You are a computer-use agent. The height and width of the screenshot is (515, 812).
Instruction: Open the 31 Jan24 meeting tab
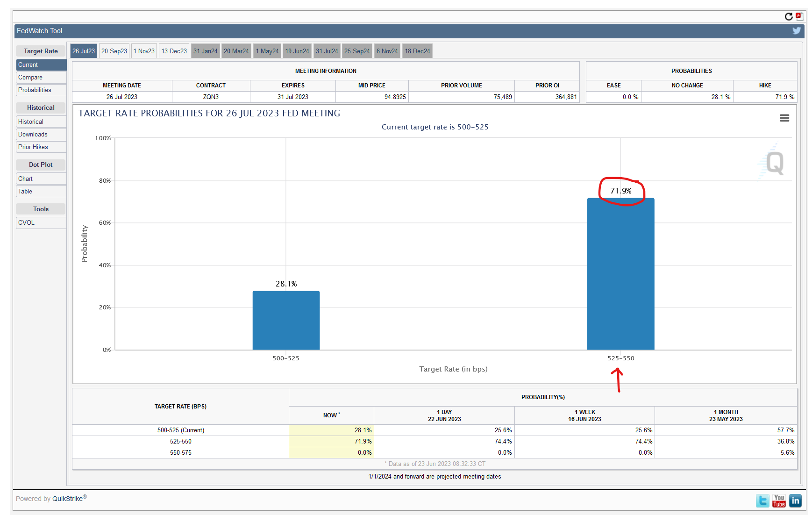point(205,51)
